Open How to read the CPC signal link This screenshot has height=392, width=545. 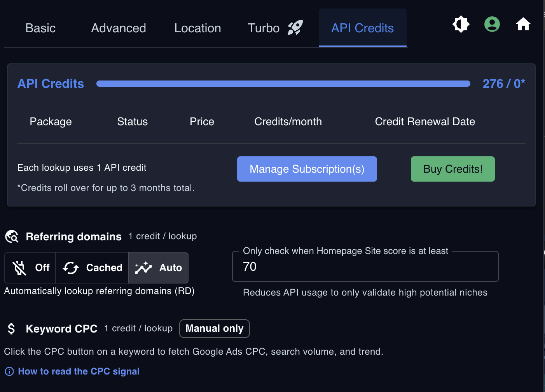tap(79, 371)
